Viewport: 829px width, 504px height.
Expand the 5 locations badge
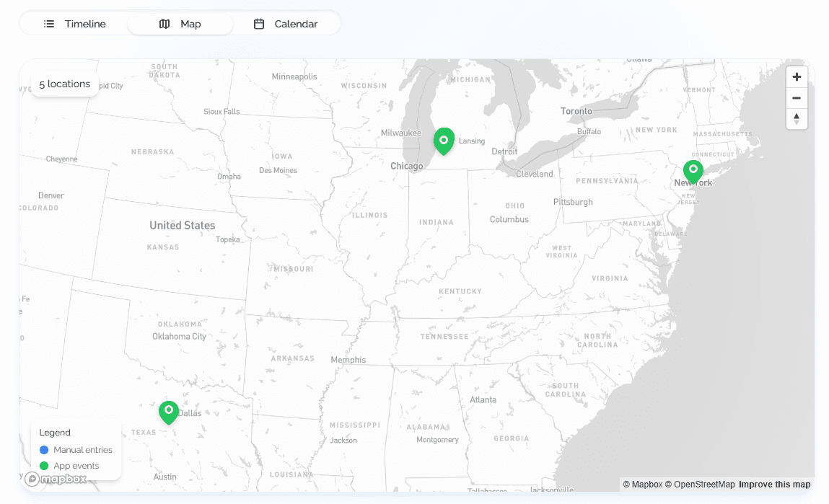coord(64,83)
